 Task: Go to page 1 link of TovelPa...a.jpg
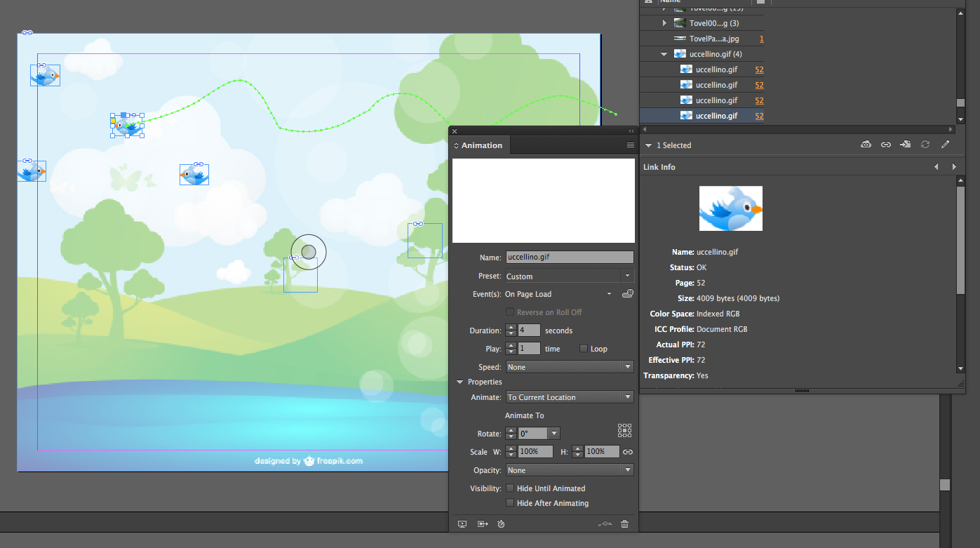pos(761,39)
